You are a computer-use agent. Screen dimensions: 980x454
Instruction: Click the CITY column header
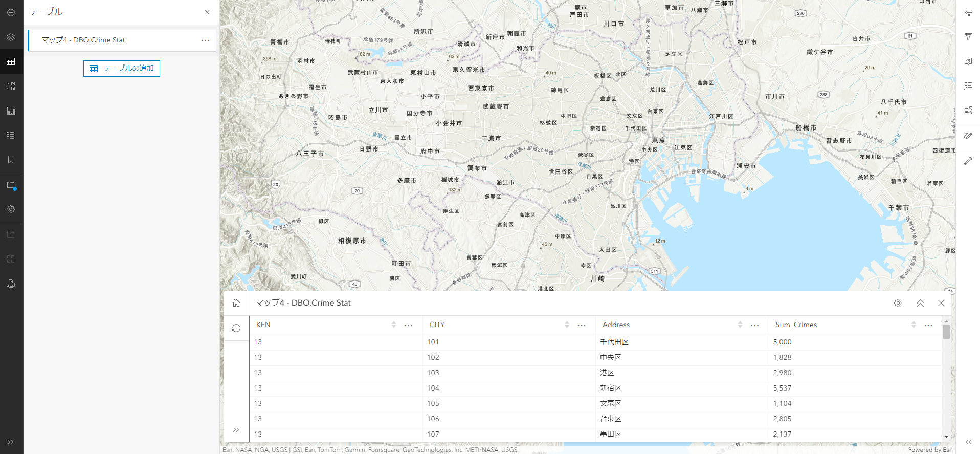(437, 325)
